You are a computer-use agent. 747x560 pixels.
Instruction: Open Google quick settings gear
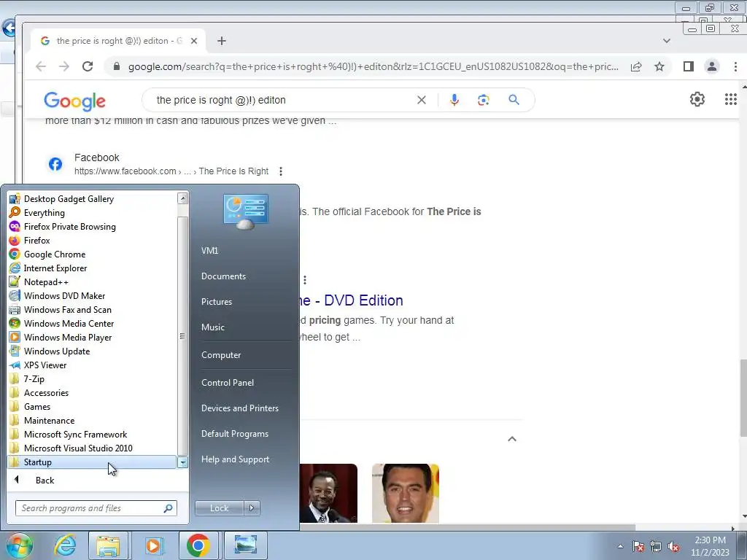697,99
